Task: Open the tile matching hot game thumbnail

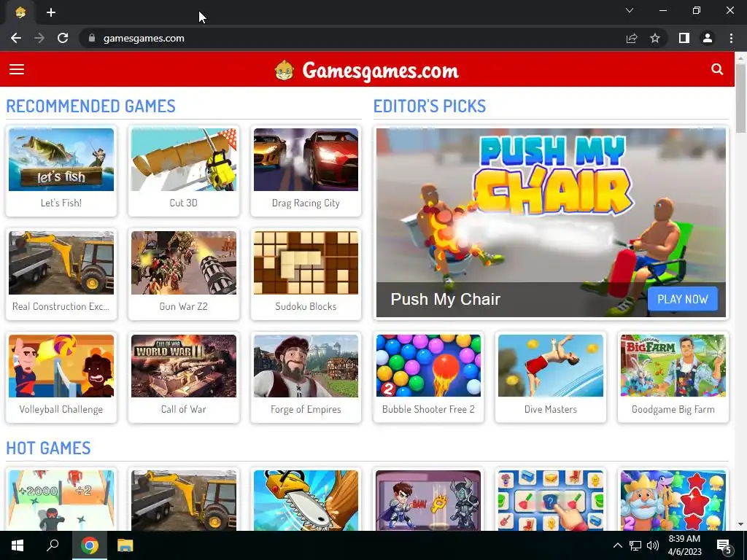Action: (x=551, y=500)
